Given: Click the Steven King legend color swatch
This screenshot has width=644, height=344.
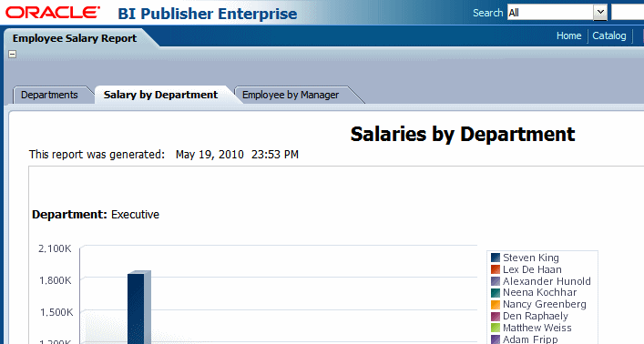Looking at the screenshot, I should [496, 258].
